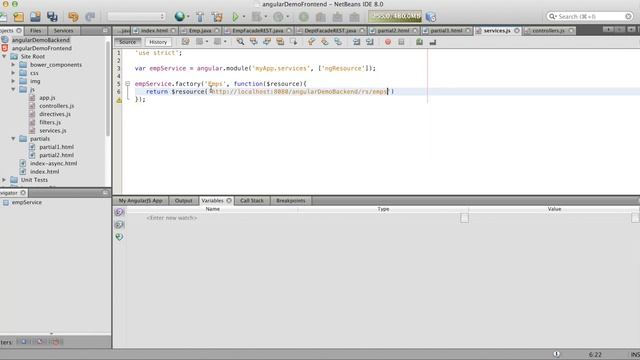Select controllers.js in project tree
This screenshot has width=640, height=360.
point(57,106)
